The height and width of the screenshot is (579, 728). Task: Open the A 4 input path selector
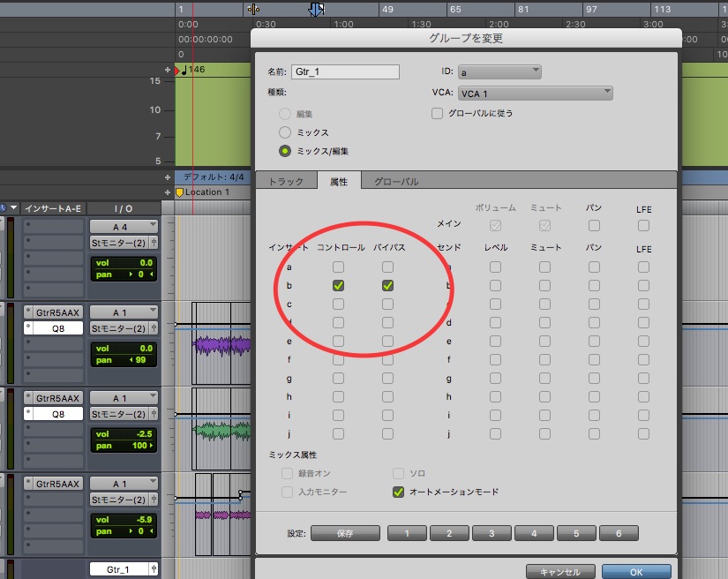pyautogui.click(x=124, y=227)
